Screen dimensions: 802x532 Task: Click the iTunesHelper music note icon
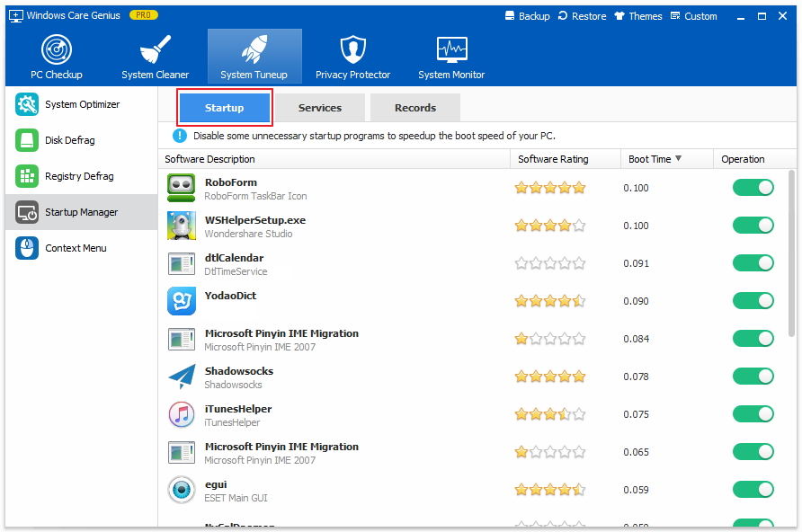[x=182, y=414]
